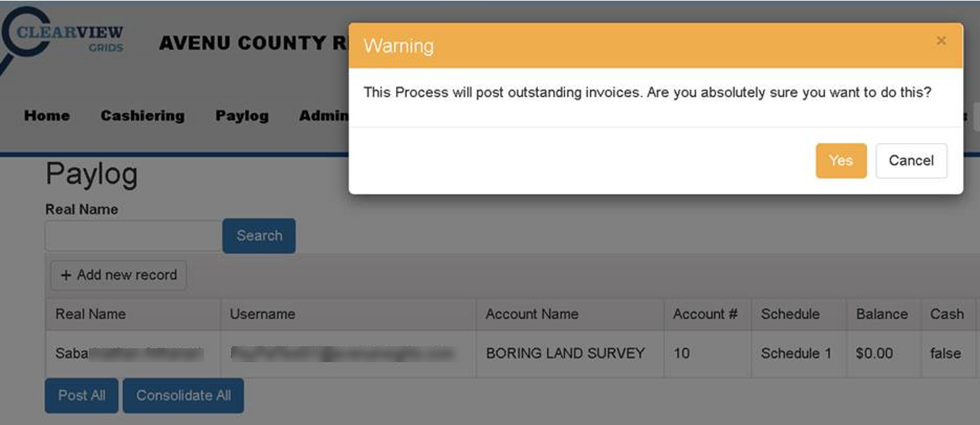The height and width of the screenshot is (425, 980).
Task: Confirm posting invoices with Yes button
Action: tap(840, 161)
